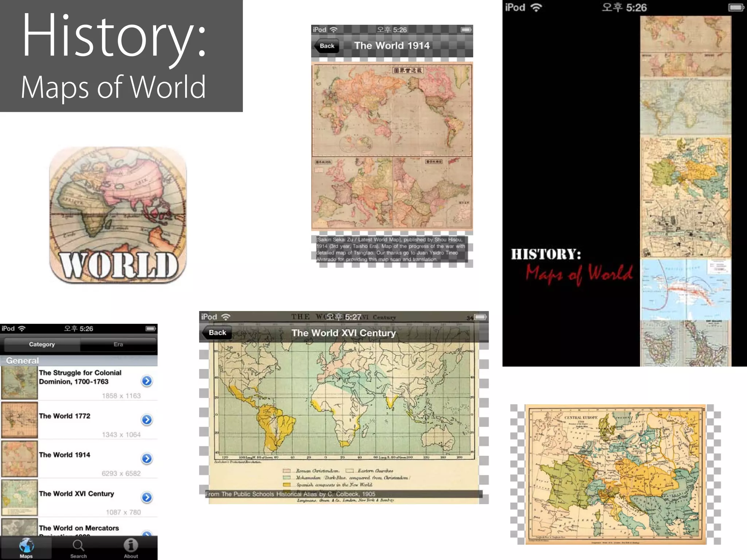Image resolution: width=747 pixels, height=560 pixels.
Task: Tap the 1858 x 1163 size label
Action: point(121,396)
